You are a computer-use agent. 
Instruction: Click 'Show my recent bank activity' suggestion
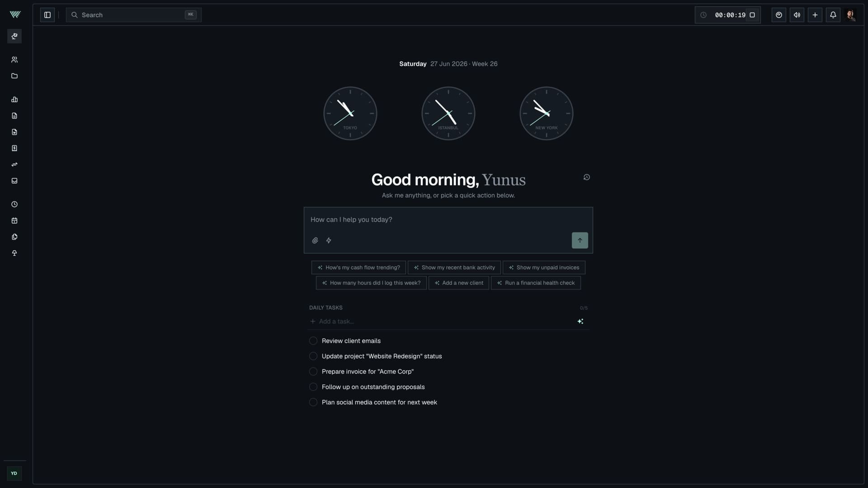click(454, 267)
